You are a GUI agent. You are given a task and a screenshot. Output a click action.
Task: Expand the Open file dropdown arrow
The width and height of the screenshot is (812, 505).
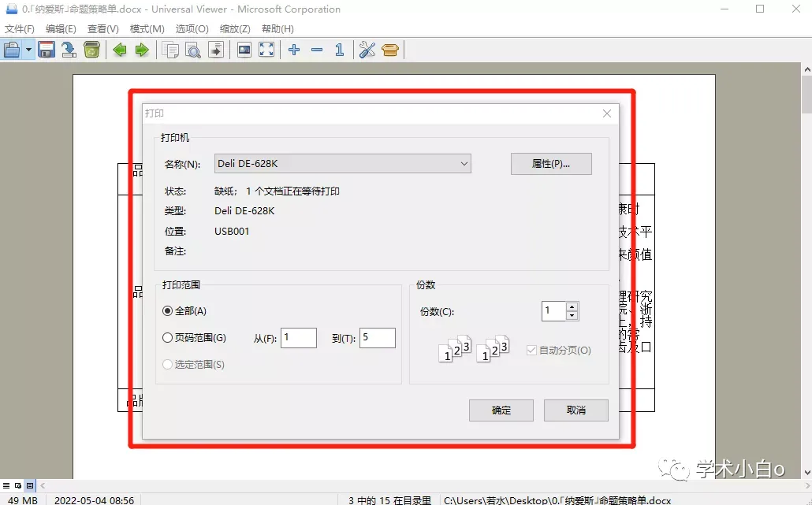pos(28,50)
